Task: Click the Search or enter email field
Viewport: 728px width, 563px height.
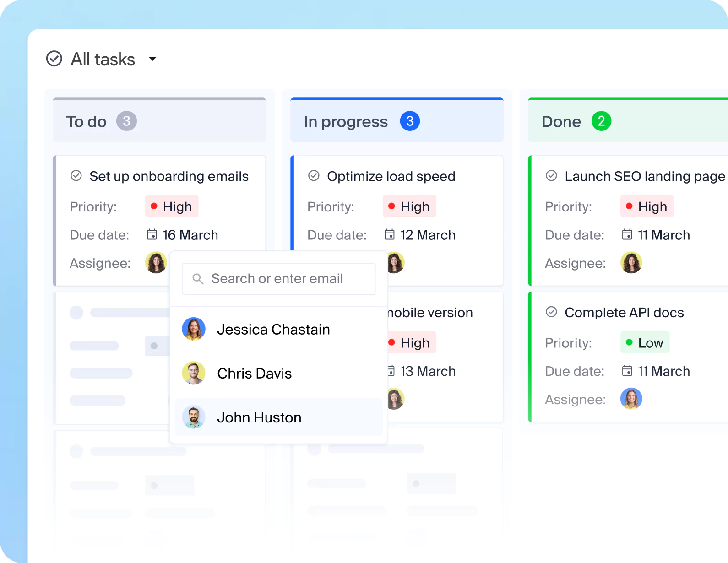Action: click(x=279, y=279)
